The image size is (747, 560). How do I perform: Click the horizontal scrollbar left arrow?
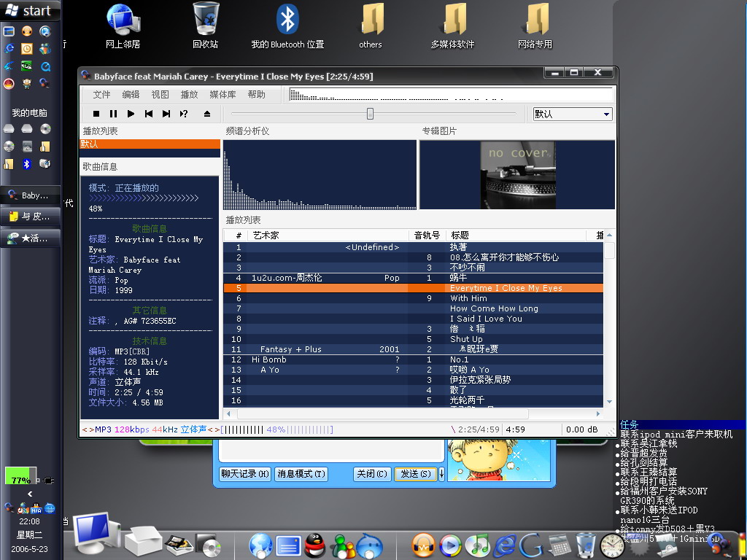228,413
